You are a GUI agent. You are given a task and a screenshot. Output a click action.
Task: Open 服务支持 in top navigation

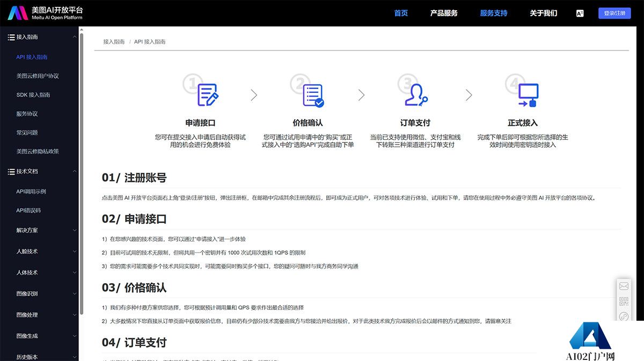tap(494, 13)
